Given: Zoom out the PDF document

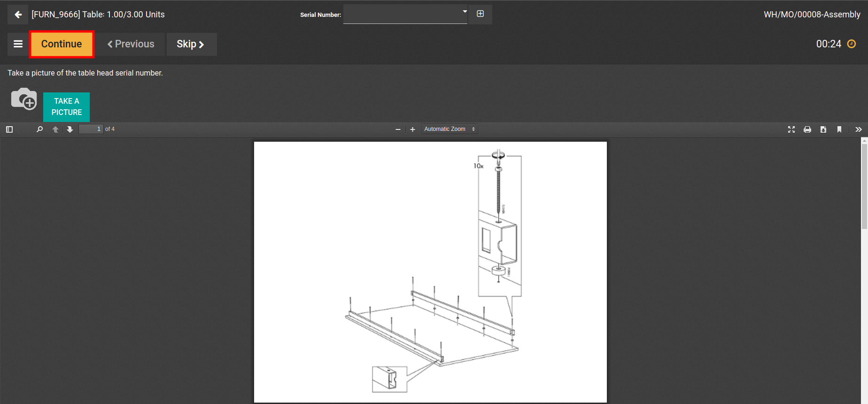Looking at the screenshot, I should pyautogui.click(x=398, y=130).
